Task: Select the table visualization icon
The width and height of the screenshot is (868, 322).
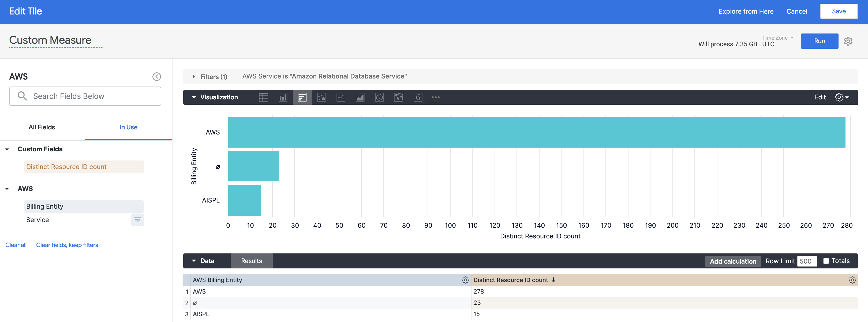Action: [264, 97]
